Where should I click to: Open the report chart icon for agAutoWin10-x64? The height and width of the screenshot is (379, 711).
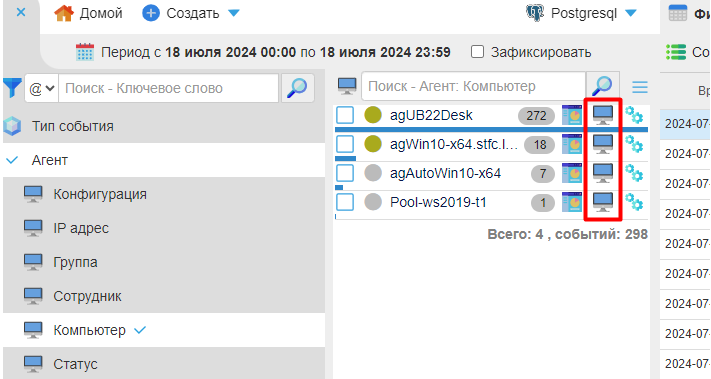pos(572,173)
